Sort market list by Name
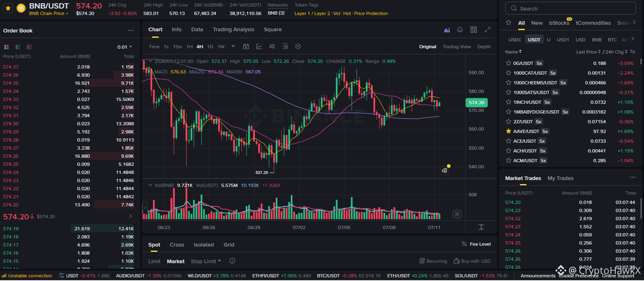Image resolution: width=644 pixels, height=281 pixels. tap(513, 52)
